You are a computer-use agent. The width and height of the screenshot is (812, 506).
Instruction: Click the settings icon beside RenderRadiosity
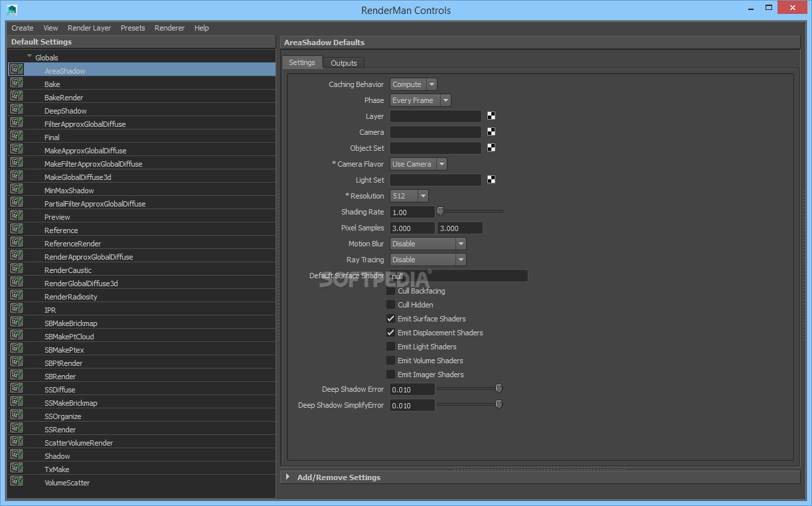tap(17, 295)
